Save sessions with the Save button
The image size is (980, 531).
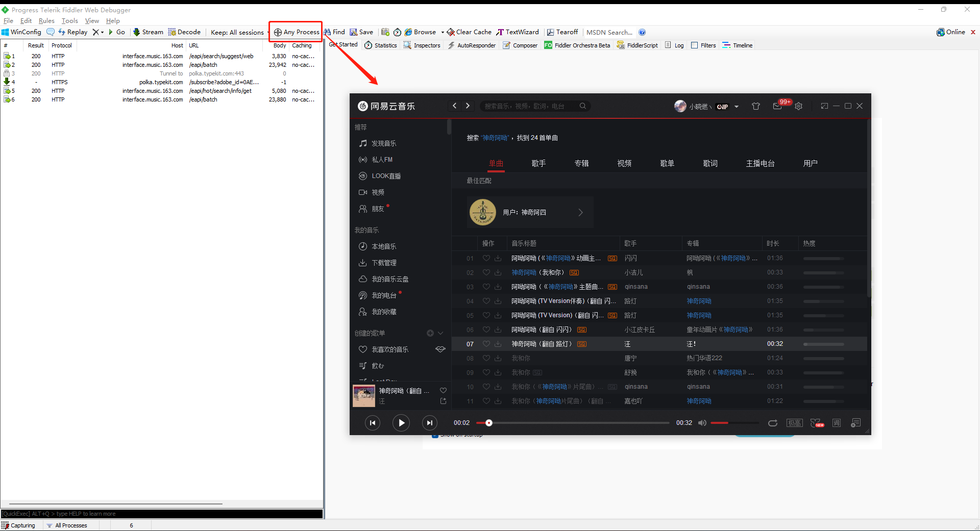pos(362,32)
